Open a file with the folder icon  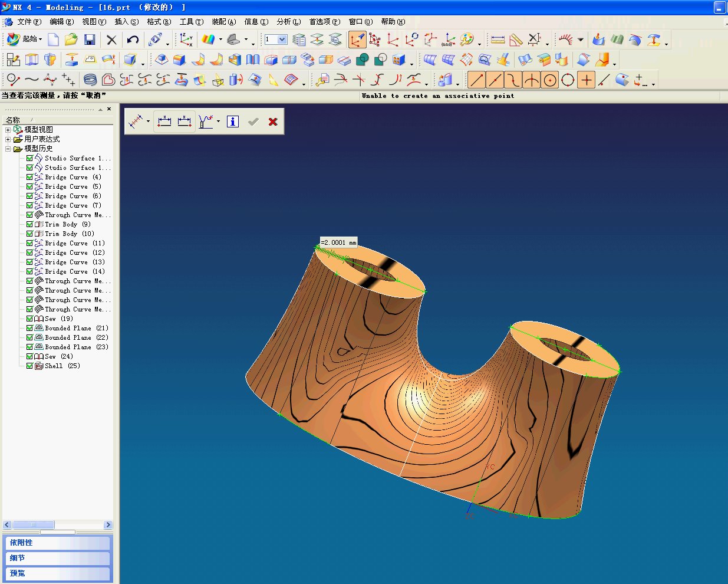(71, 40)
